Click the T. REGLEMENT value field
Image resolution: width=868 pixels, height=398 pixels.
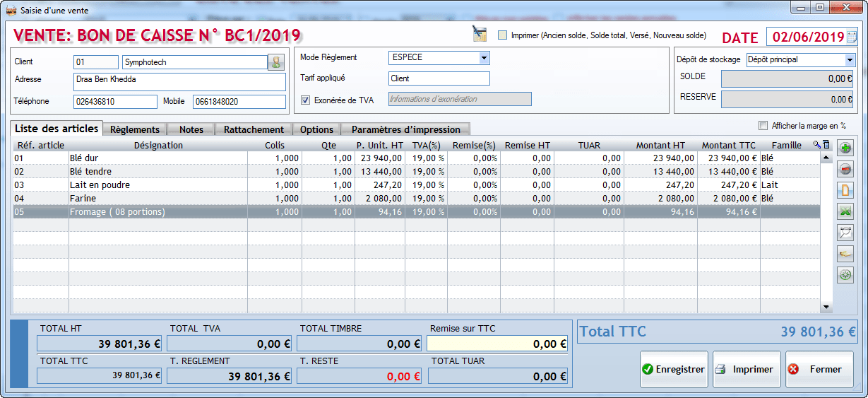click(x=230, y=376)
